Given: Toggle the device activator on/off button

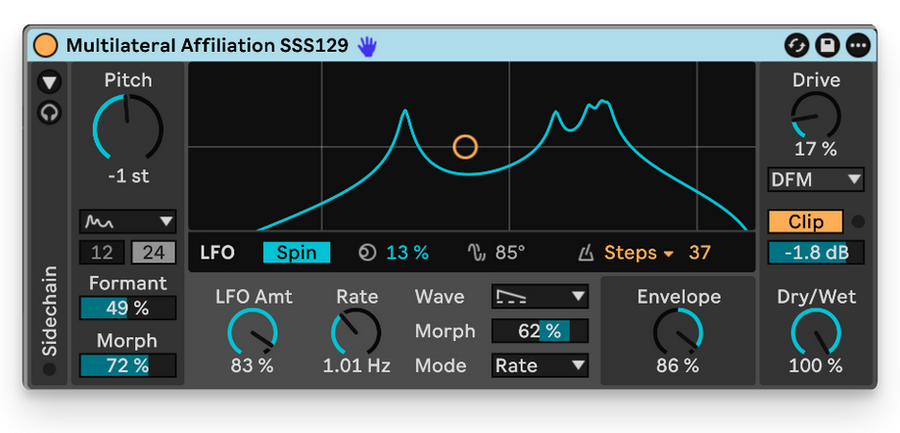Looking at the screenshot, I should click(x=45, y=45).
